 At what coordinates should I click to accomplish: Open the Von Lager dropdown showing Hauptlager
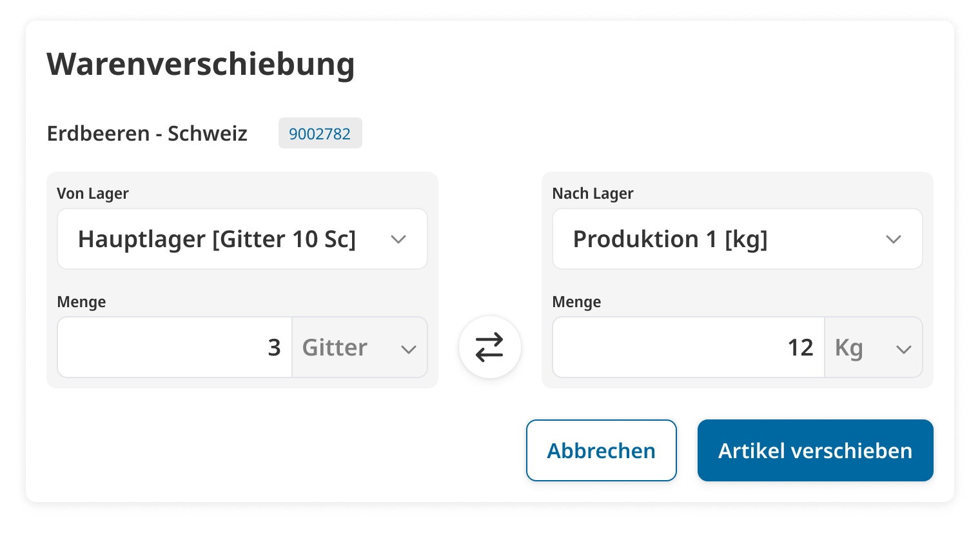coord(242,239)
